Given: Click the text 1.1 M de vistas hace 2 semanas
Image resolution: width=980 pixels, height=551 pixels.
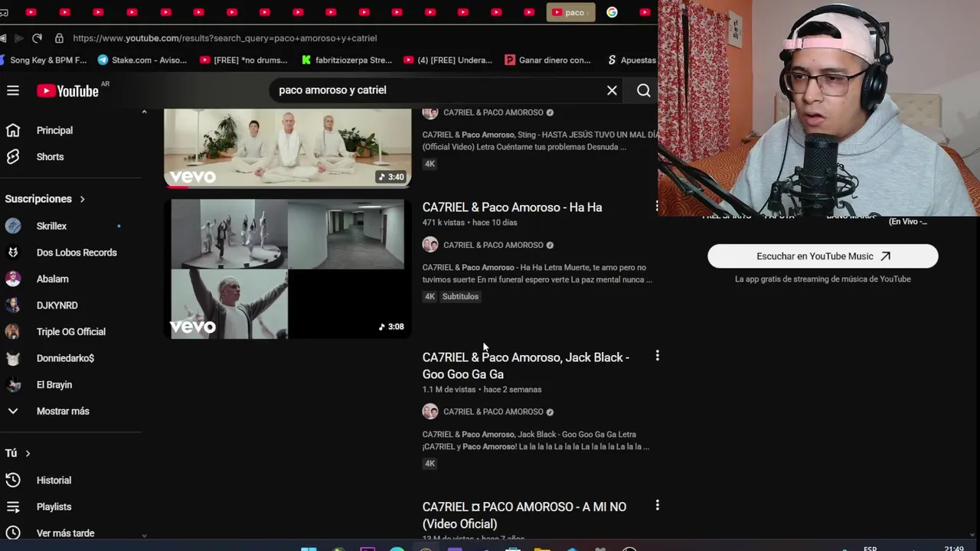Looking at the screenshot, I should 482,390.
